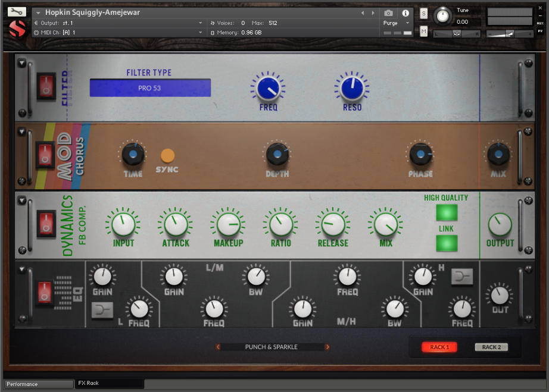Switch to the FX Rack tab
The height and width of the screenshot is (392, 549).
click(x=108, y=384)
